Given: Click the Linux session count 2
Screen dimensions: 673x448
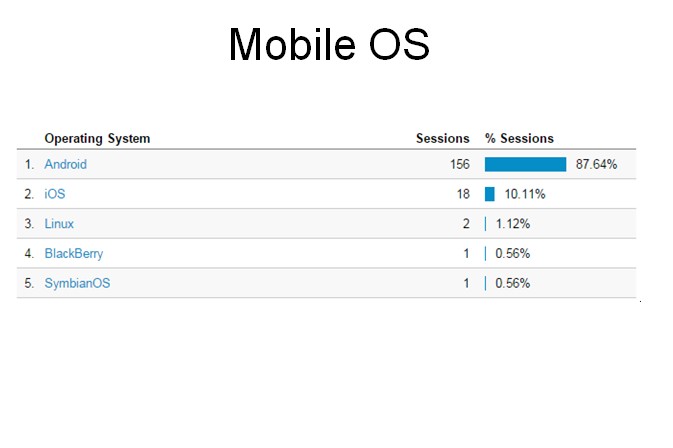Looking at the screenshot, I should [x=466, y=224].
